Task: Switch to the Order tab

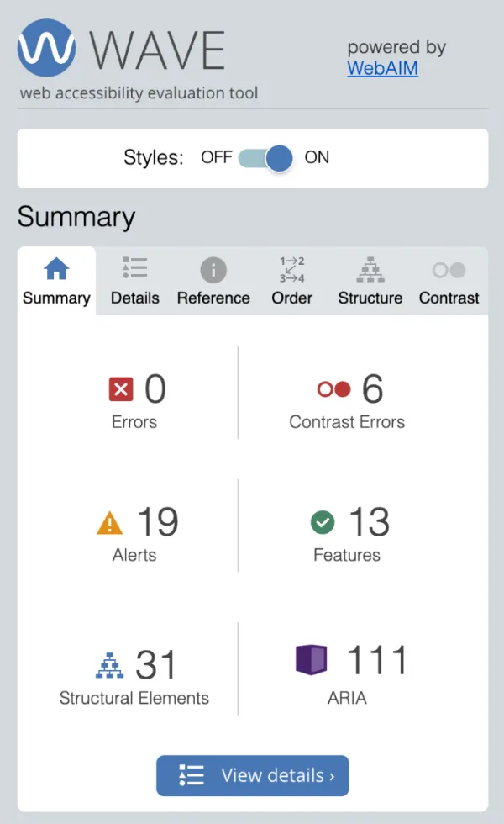Action: point(292,281)
